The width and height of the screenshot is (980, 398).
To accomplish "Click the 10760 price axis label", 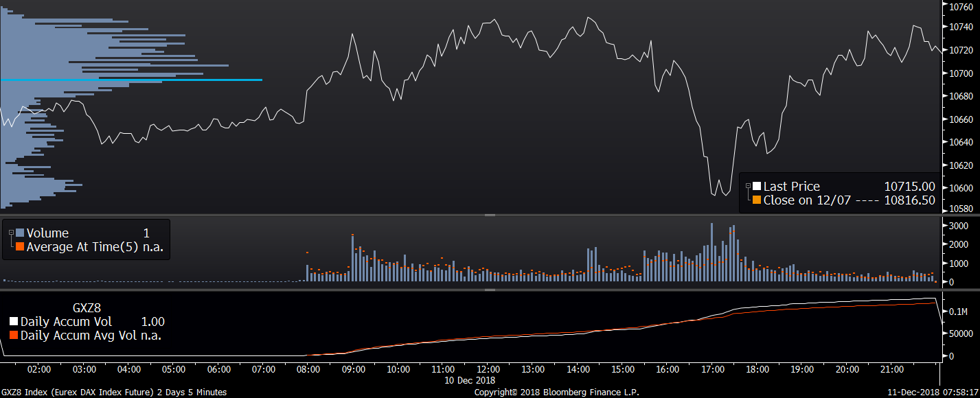I will coord(960,6).
